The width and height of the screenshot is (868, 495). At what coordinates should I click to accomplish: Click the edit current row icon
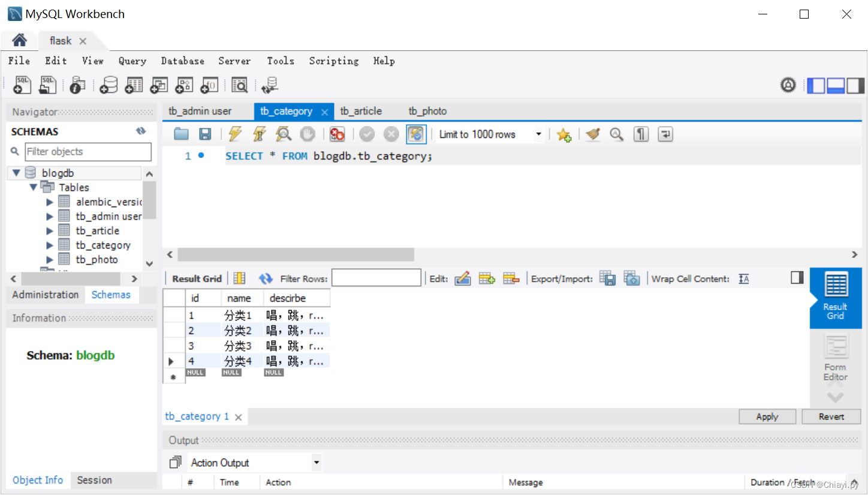pos(463,278)
